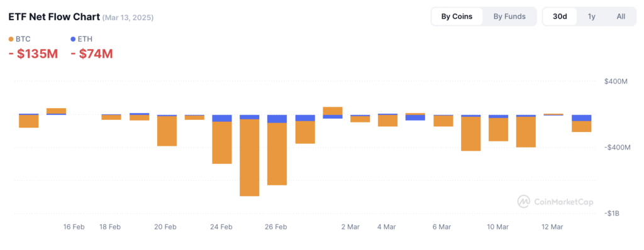
Task: Click the largest orange outflow bar
Action: [x=249, y=158]
